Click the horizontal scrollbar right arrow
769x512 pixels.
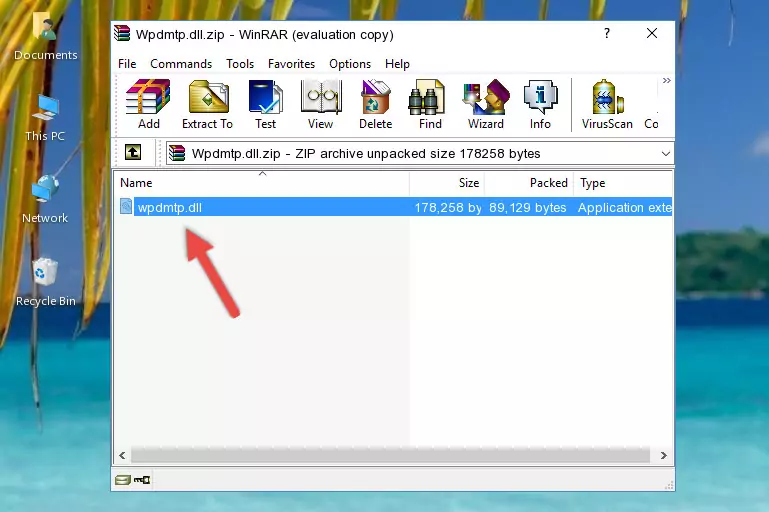coord(664,456)
